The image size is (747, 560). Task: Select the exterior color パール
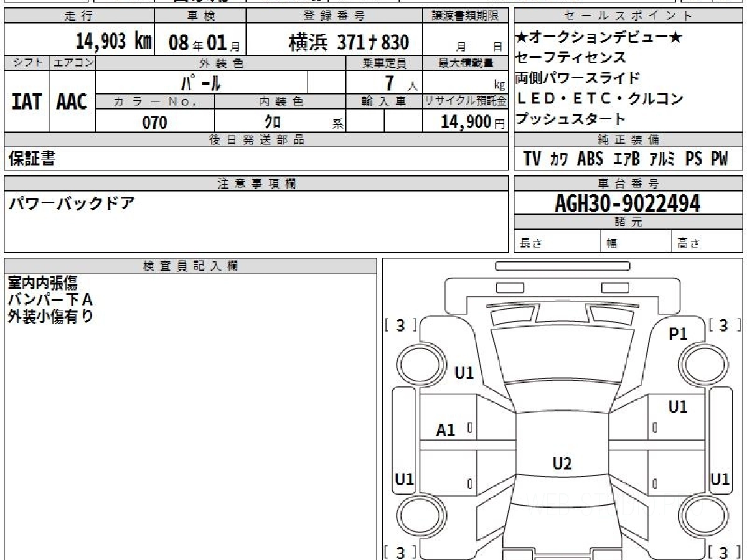(x=200, y=82)
